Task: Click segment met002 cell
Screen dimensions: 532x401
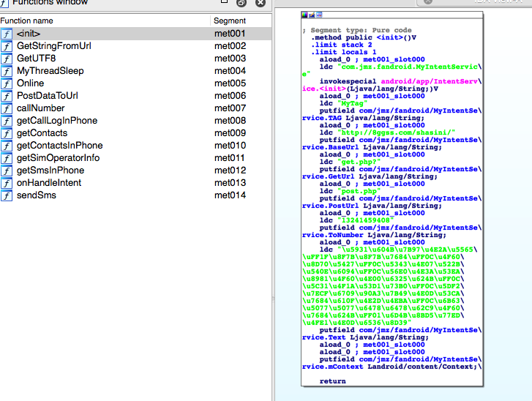Action: tap(230, 46)
